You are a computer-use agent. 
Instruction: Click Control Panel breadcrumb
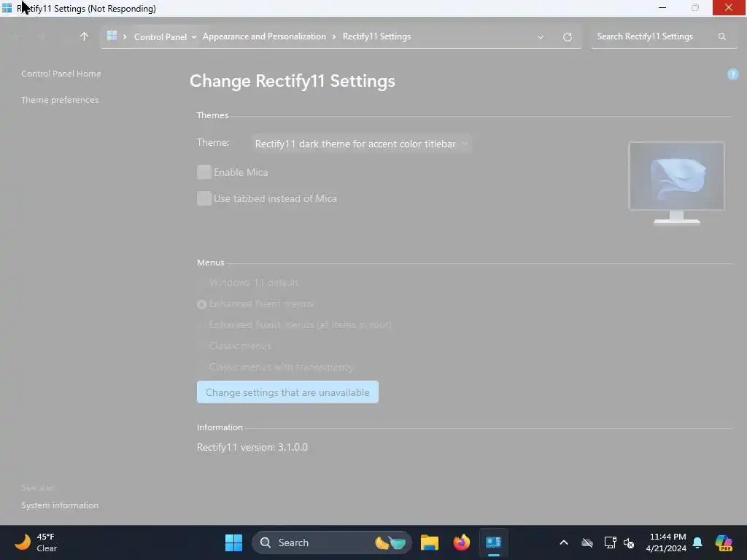point(160,36)
